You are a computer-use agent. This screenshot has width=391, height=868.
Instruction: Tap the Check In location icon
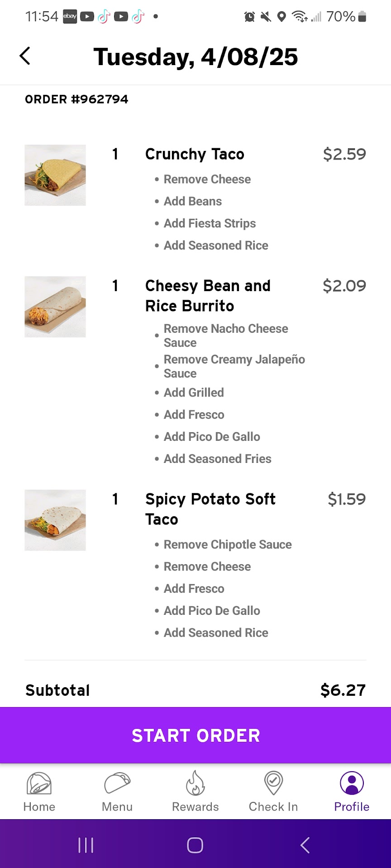tap(273, 783)
